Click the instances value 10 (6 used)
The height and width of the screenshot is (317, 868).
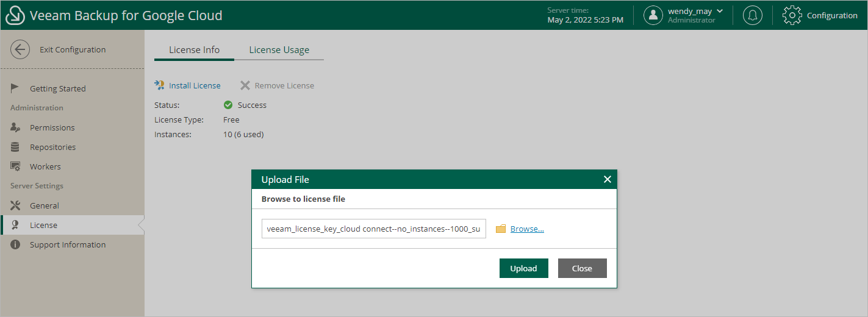(x=243, y=134)
